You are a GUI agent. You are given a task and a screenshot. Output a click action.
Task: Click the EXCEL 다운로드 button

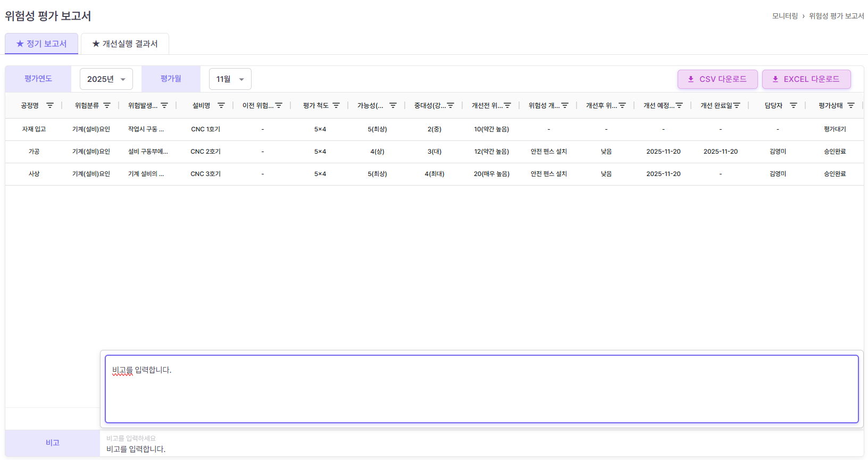(x=806, y=79)
